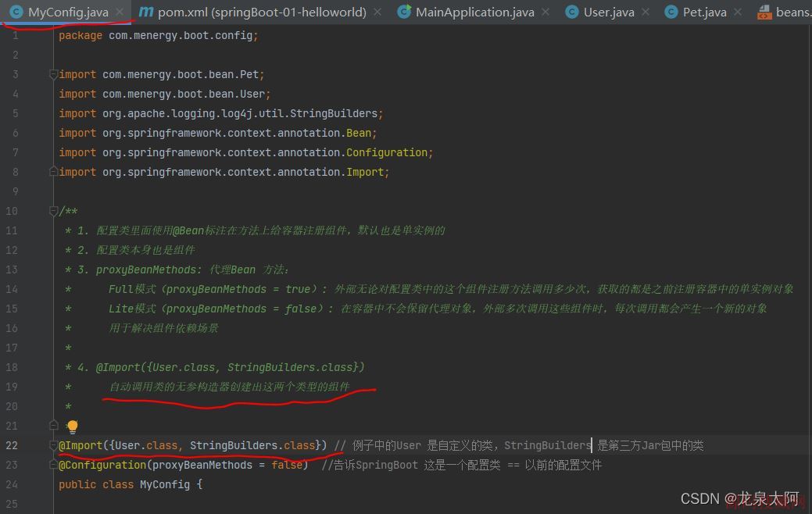Click the User.java class icon
812x514 pixels.
(572, 12)
